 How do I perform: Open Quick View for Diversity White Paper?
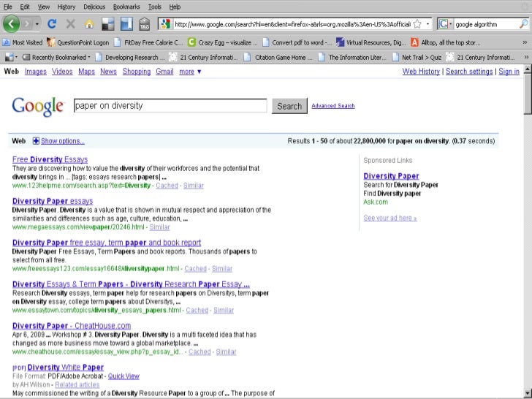123,376
